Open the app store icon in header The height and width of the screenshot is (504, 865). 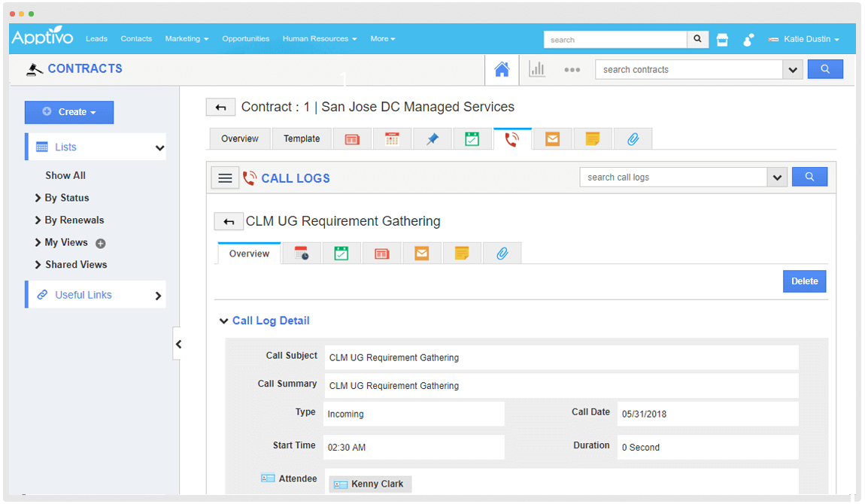tap(722, 40)
